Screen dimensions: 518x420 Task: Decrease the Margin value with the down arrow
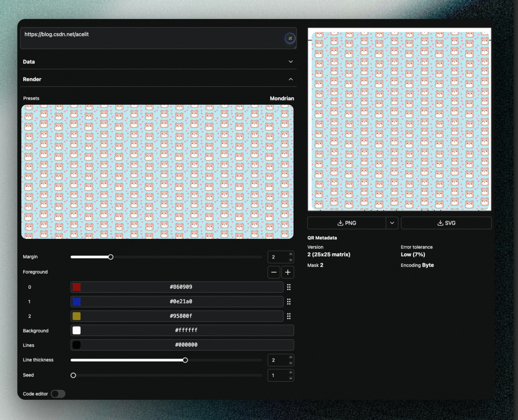(291, 260)
